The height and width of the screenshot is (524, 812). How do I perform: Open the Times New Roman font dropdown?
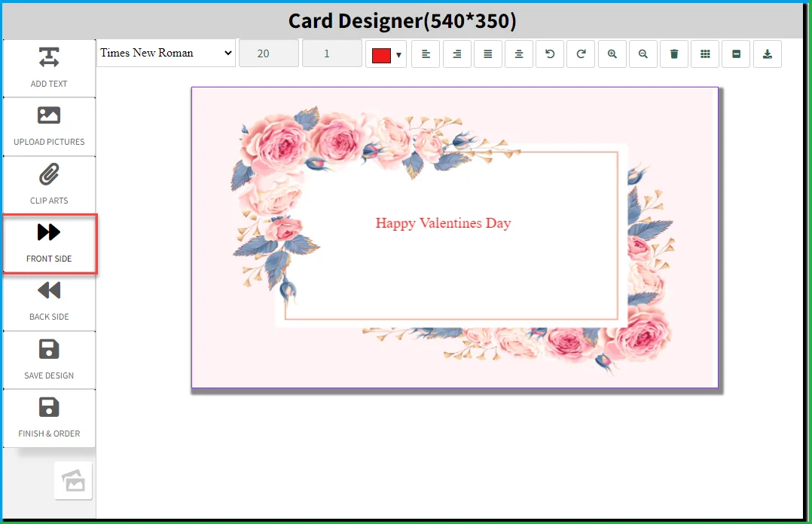pos(166,53)
